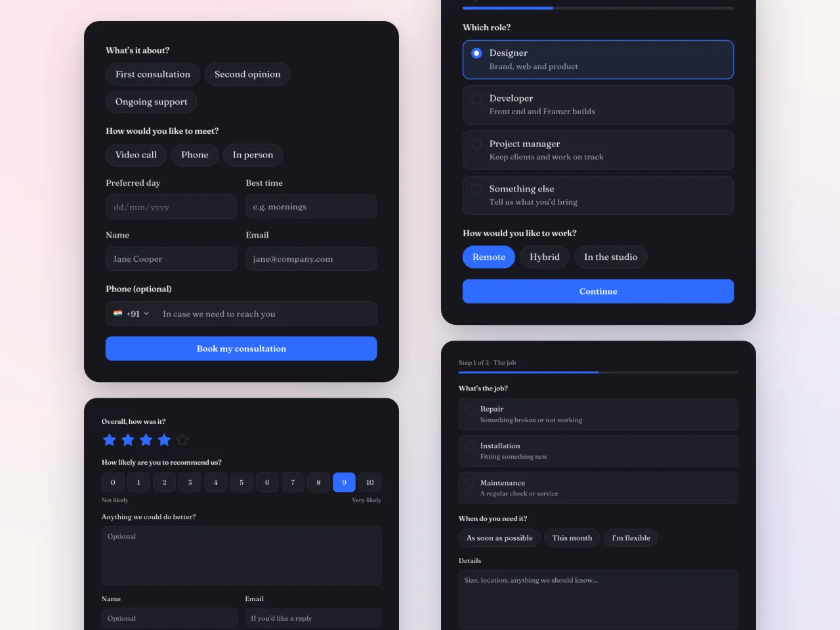The height and width of the screenshot is (630, 840).
Task: Pick Maintenance job option
Action: click(598, 488)
